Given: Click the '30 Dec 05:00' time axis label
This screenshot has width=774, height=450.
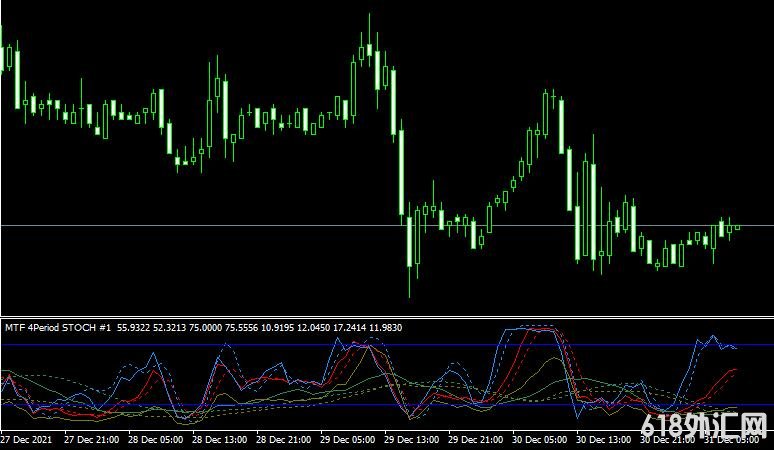Looking at the screenshot, I should click(x=540, y=440).
